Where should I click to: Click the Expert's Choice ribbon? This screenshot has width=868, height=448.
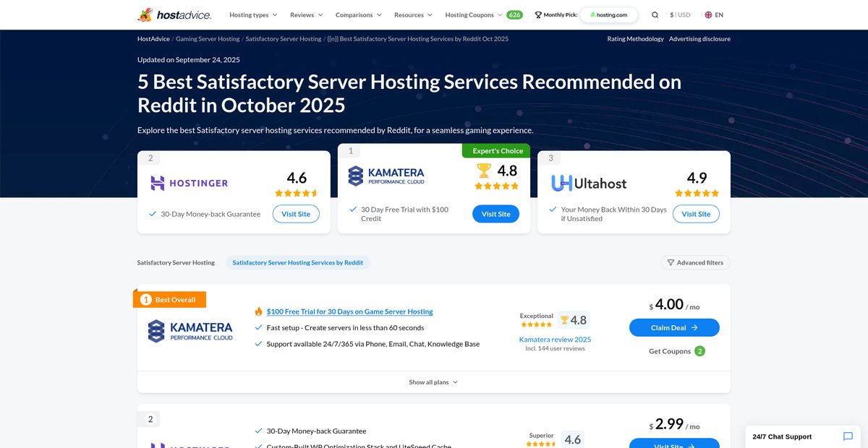496,150
